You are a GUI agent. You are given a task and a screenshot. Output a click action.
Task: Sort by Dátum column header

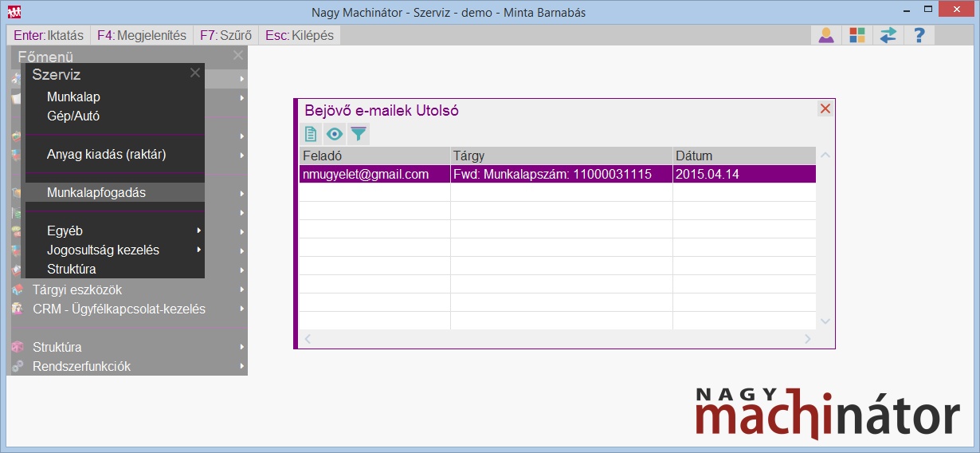[x=744, y=156]
